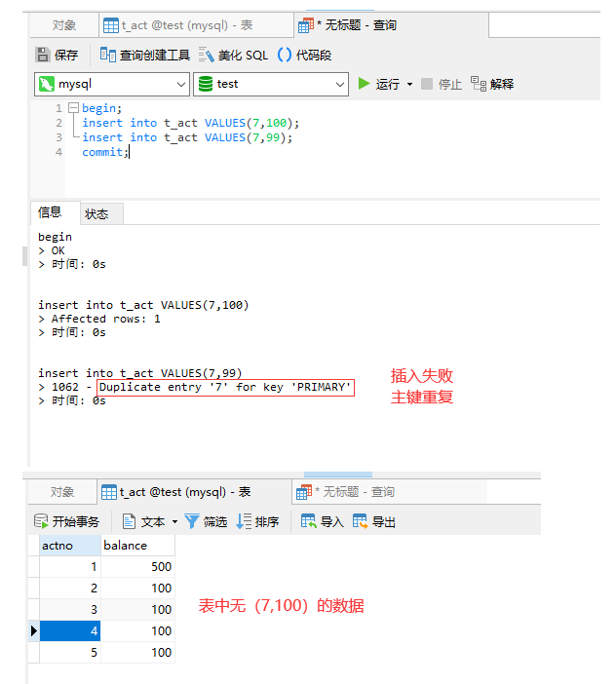The width and height of the screenshot is (616, 684).
Task: Switch to t_act @test table tab on top
Action: tap(196, 25)
